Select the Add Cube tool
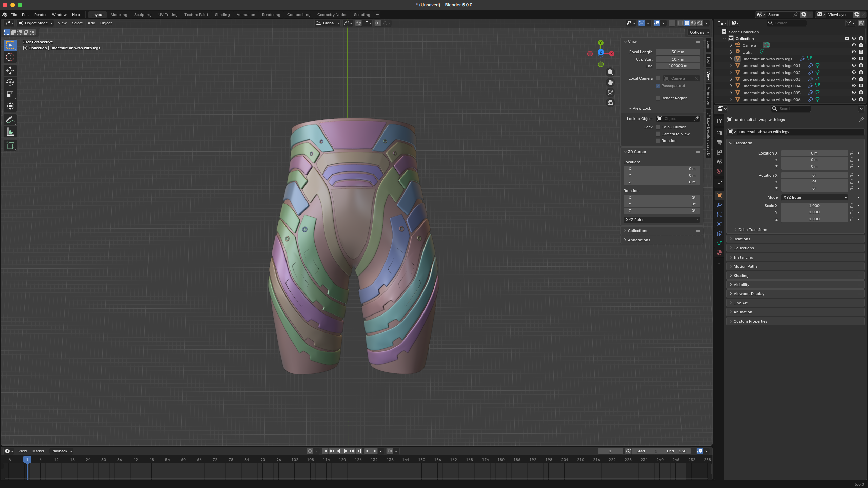 (x=10, y=145)
